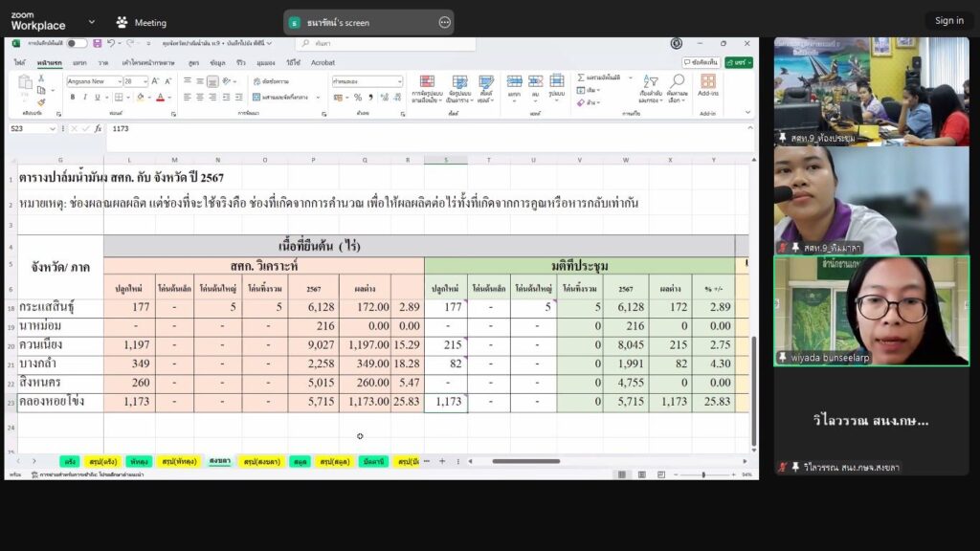Click the Undo arrow icon
Image resolution: width=980 pixels, height=551 pixels.
(111, 43)
